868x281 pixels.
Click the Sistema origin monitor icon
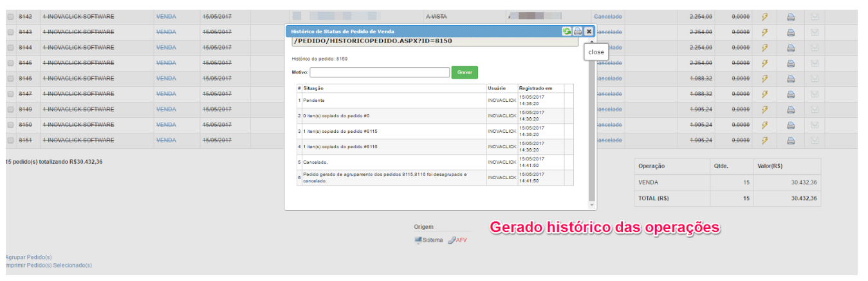point(418,240)
